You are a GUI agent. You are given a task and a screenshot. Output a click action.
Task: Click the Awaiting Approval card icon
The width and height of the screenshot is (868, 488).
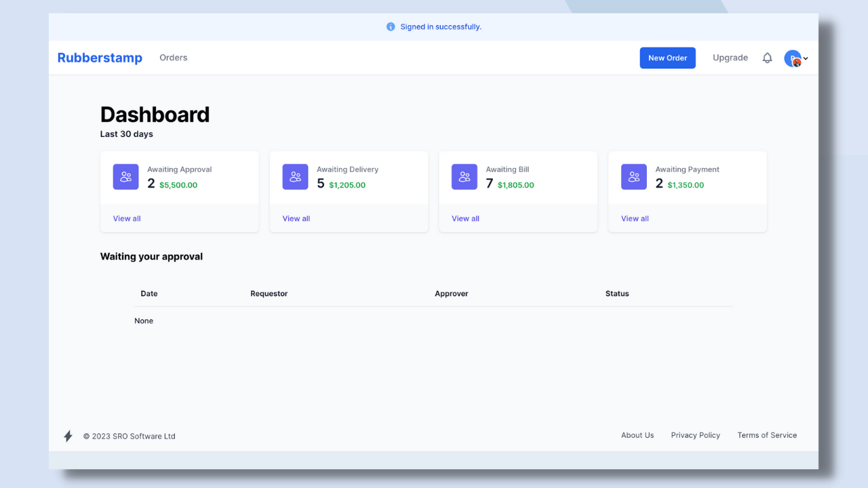pyautogui.click(x=125, y=177)
